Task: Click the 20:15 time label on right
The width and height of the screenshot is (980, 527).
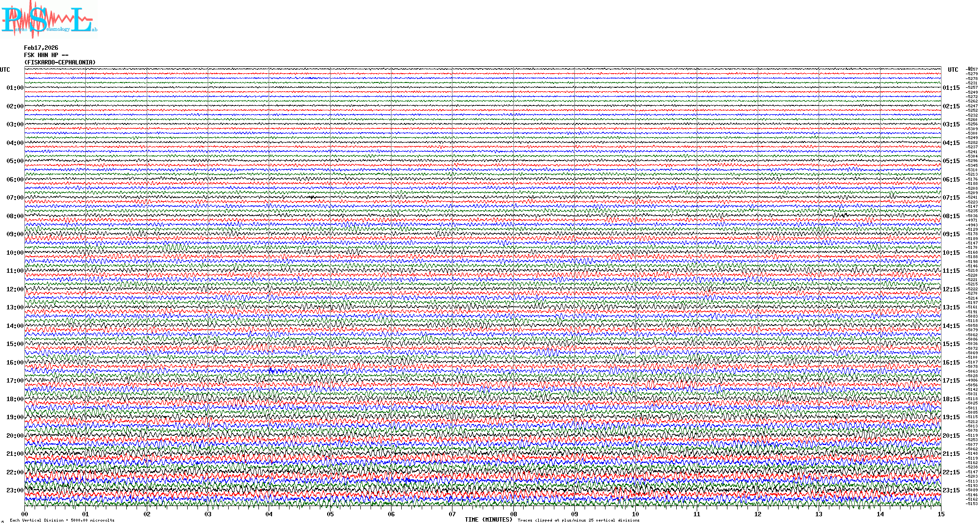Action: (x=951, y=436)
